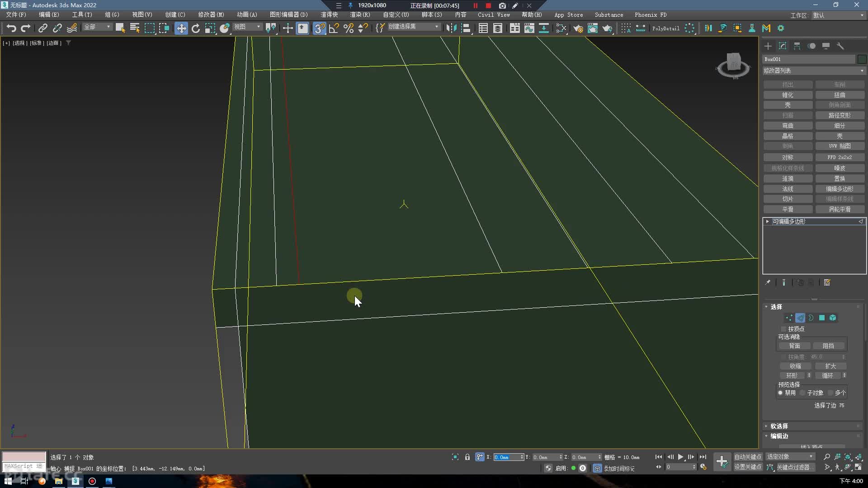Activate the Select and Move tool
Viewport: 868px width, 488px height.
(181, 28)
